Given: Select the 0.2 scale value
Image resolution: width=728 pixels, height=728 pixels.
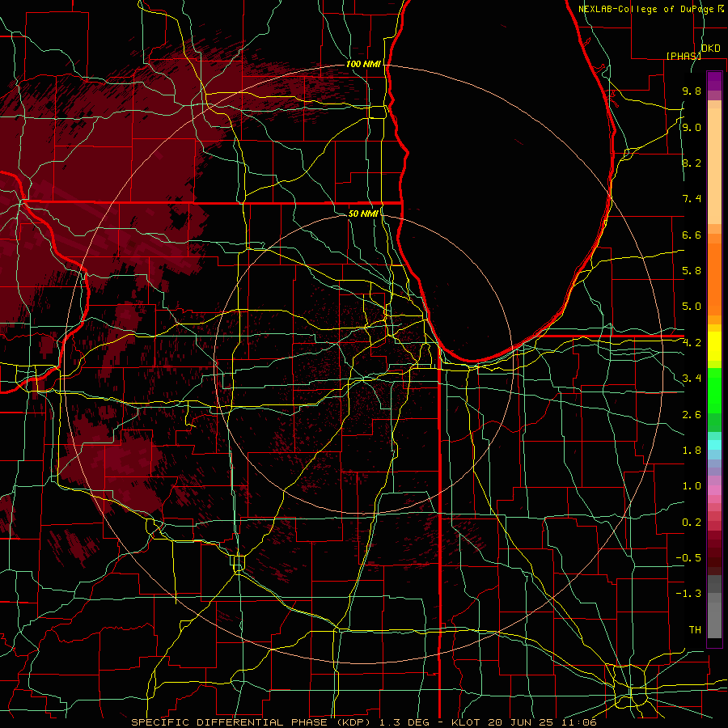Looking at the screenshot, I should [x=692, y=523].
